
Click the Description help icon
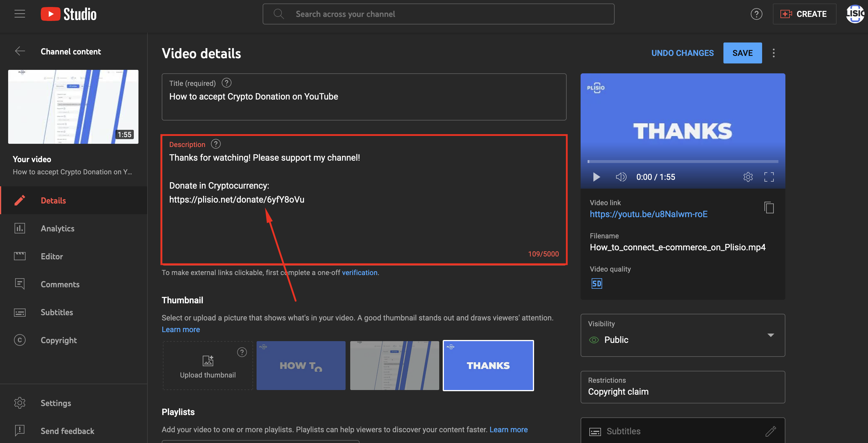[216, 144]
